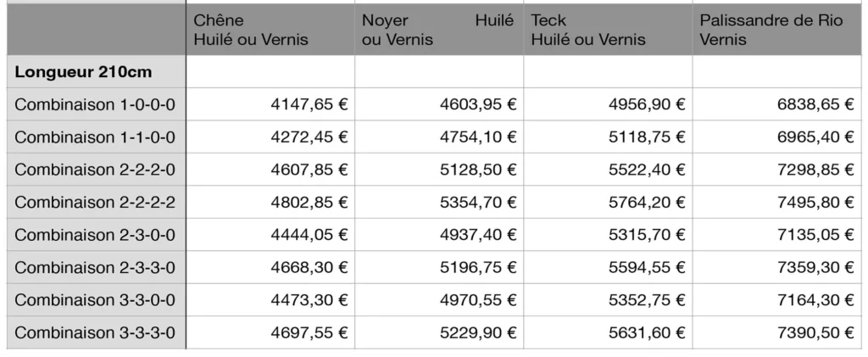Select the Combinaison 1-0-0-0 row label

click(97, 104)
